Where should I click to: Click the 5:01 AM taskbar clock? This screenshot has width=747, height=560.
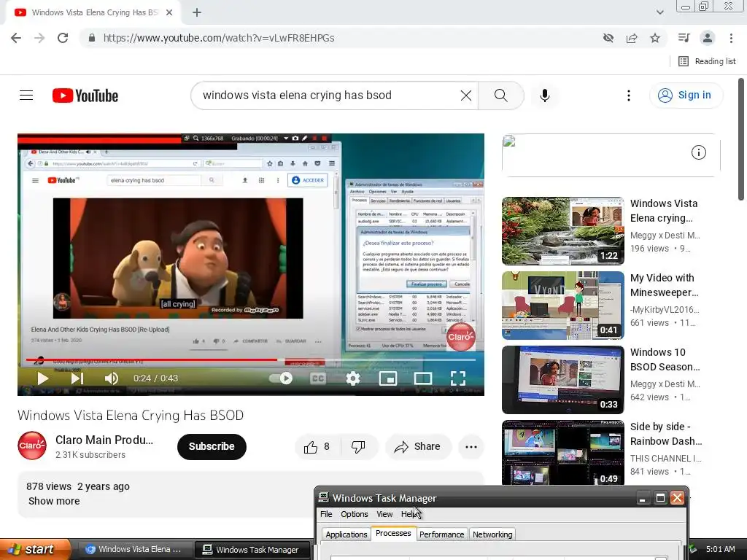(720, 550)
